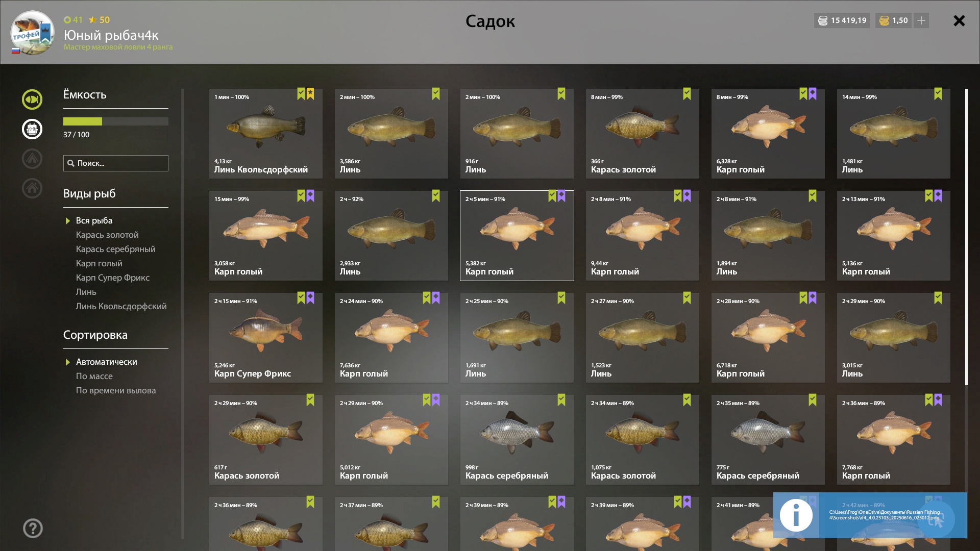
Task: Filter by Карась серебряный
Action: click(x=116, y=249)
